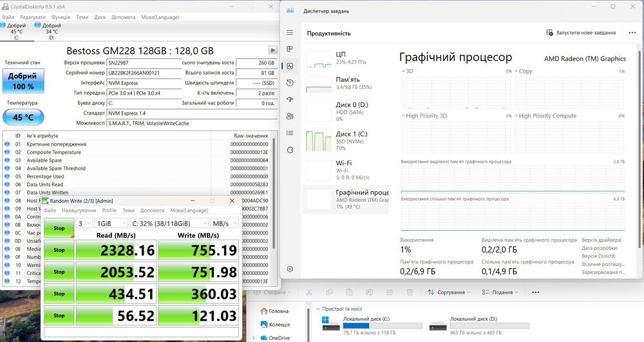Open Функція menu in CrystalDiskInfo
This screenshot has height=342, width=644.
(61, 17)
